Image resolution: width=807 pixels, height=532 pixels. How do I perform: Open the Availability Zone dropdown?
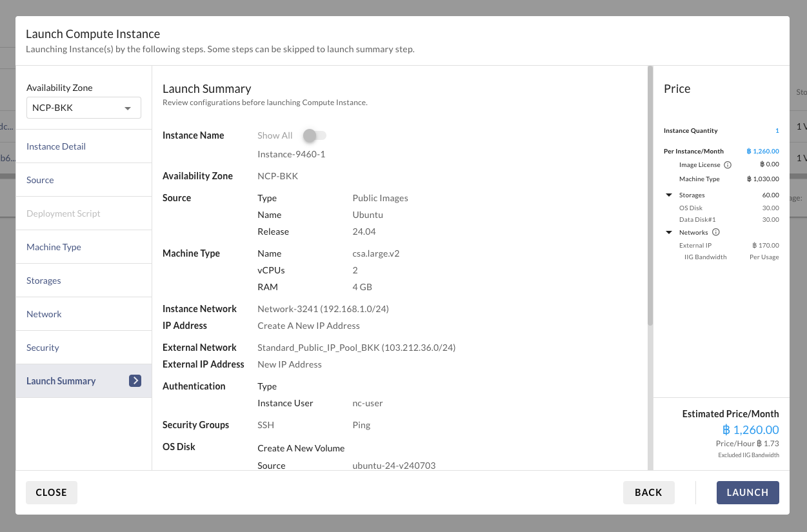click(83, 108)
